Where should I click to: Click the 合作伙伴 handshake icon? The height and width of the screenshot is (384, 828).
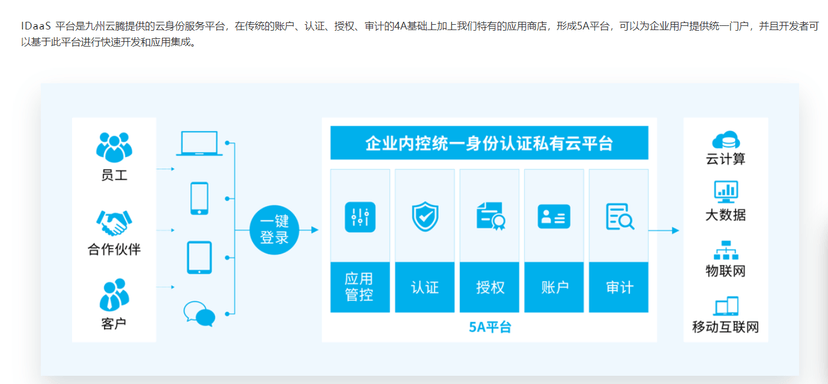click(x=114, y=222)
